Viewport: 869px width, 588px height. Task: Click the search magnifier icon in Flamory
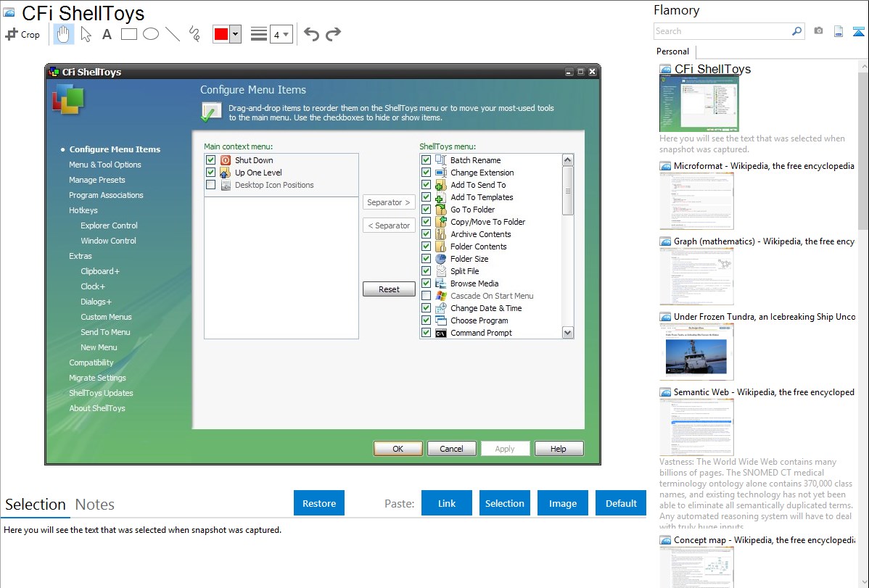point(796,31)
